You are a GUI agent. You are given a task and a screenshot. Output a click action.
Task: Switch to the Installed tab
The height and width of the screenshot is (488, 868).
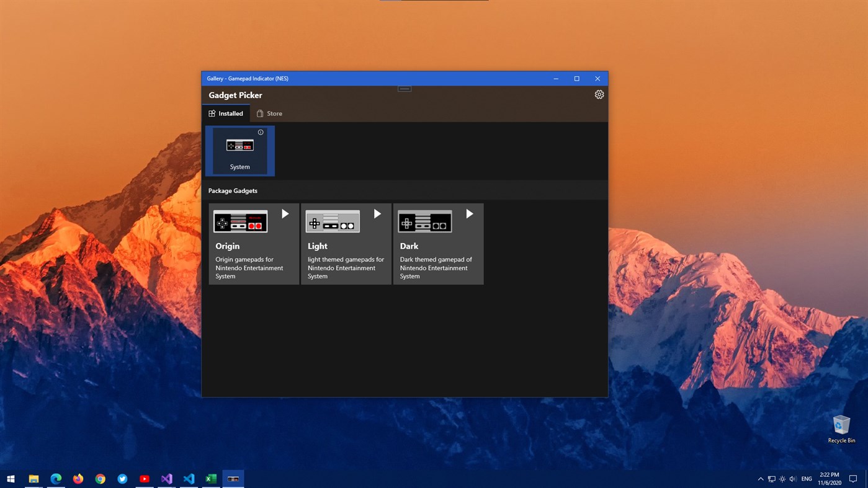226,113
